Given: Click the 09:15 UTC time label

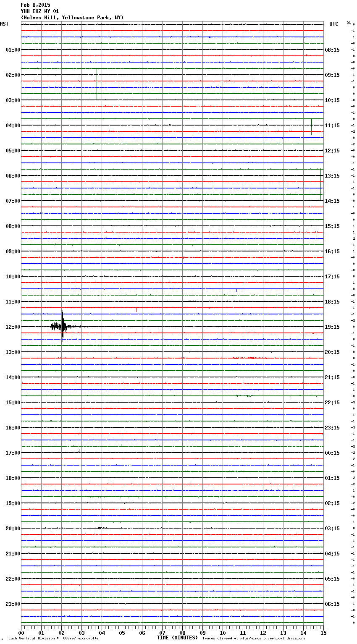Looking at the screenshot, I should (332, 75).
